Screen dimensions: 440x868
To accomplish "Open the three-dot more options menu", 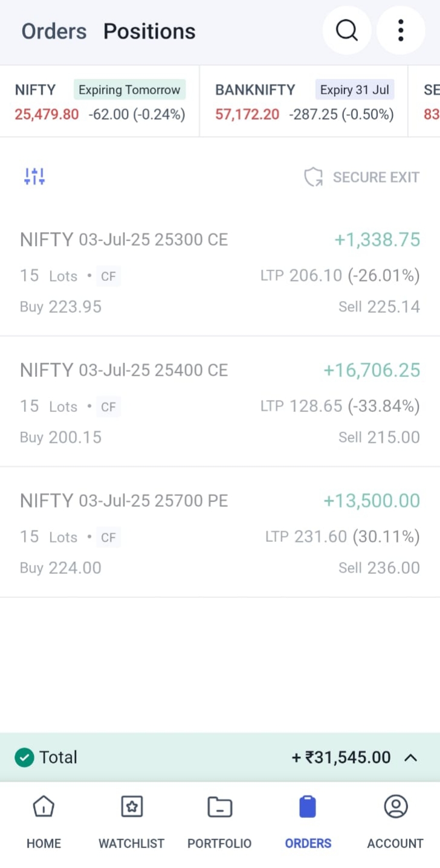I will 401,30.
